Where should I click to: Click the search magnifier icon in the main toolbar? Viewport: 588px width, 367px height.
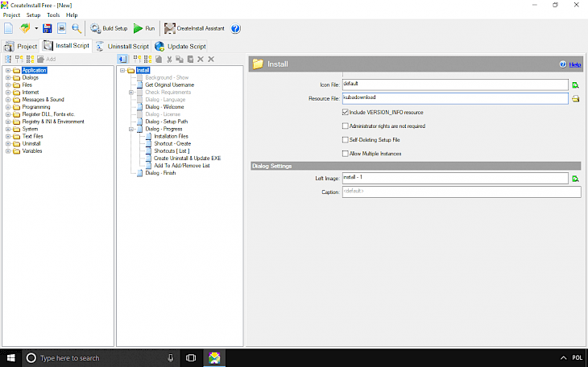click(x=77, y=28)
